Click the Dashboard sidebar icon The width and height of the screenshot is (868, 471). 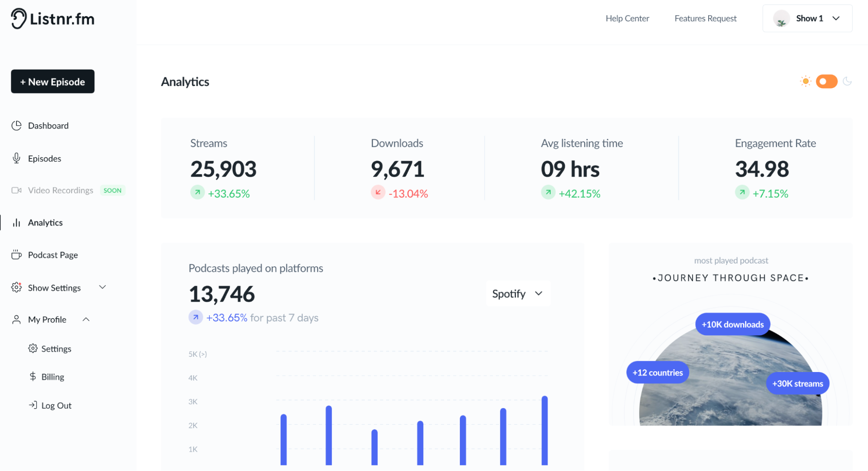tap(16, 125)
